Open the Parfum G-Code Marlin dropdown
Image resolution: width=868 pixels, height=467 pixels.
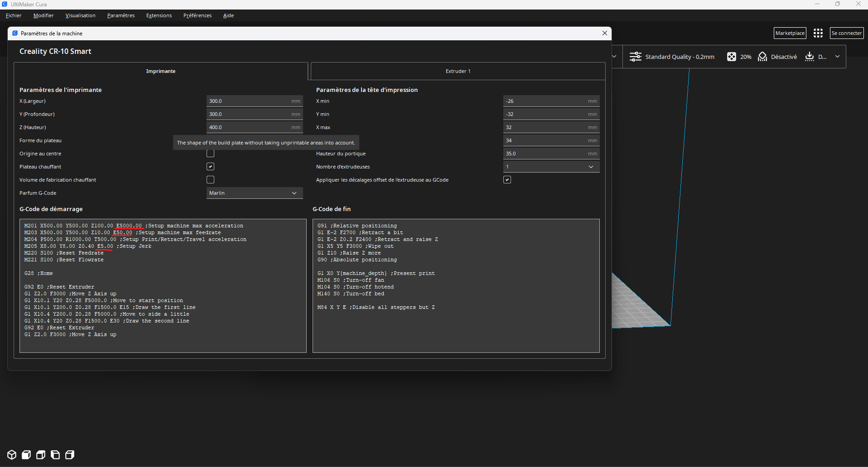point(255,193)
